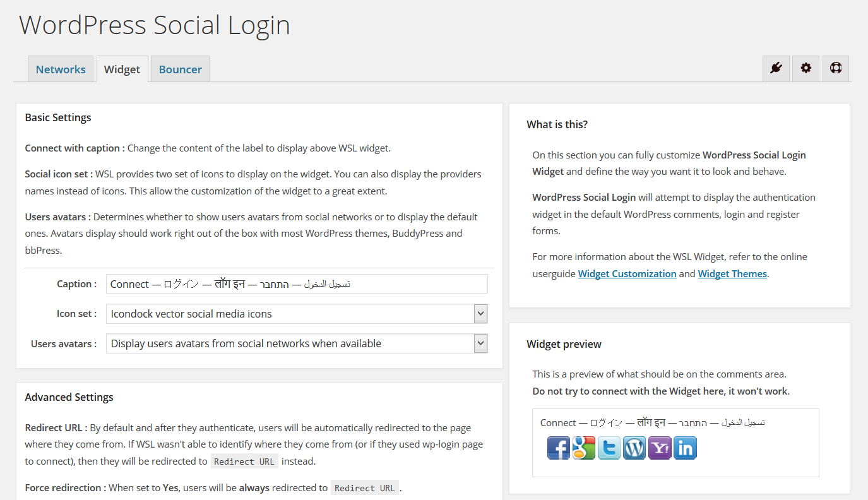Click the plug icon tab

click(776, 68)
